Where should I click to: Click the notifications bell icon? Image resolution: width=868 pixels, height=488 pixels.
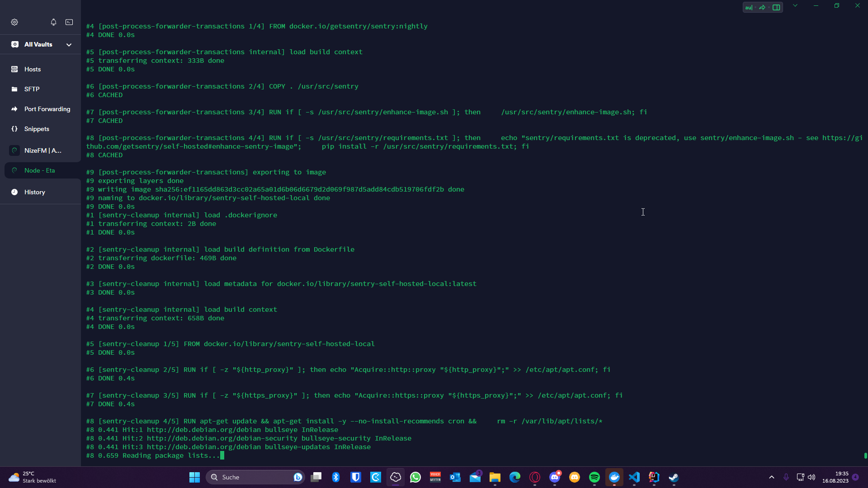(53, 22)
